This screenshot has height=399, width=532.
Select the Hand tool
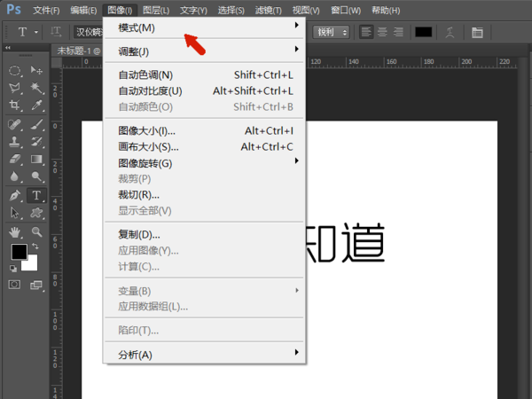click(x=14, y=232)
